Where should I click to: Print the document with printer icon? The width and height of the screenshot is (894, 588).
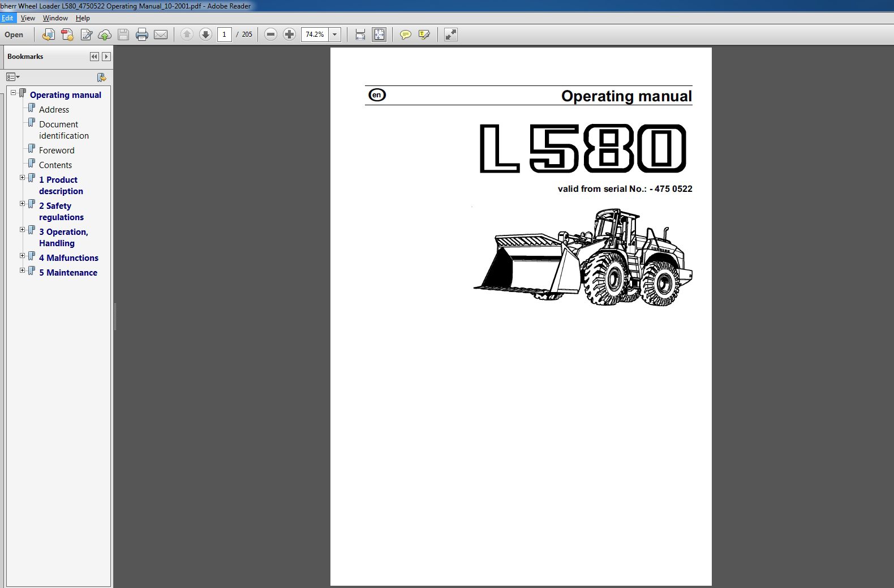(x=142, y=35)
